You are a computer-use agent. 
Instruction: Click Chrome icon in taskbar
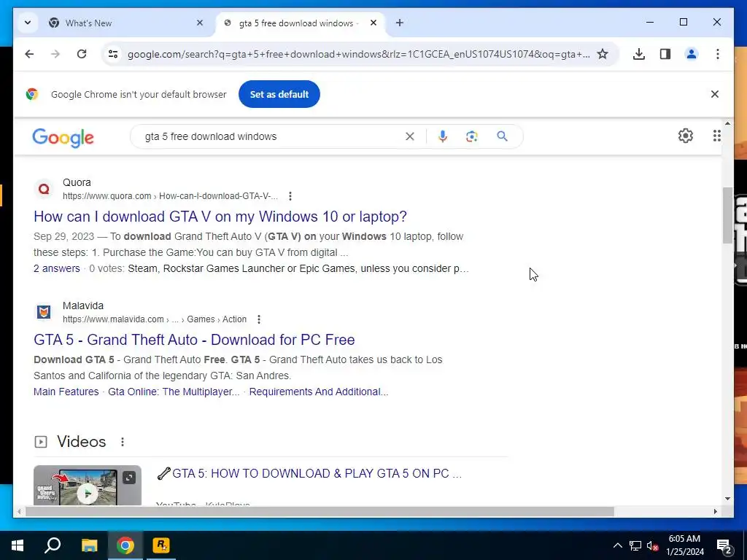pyautogui.click(x=125, y=545)
